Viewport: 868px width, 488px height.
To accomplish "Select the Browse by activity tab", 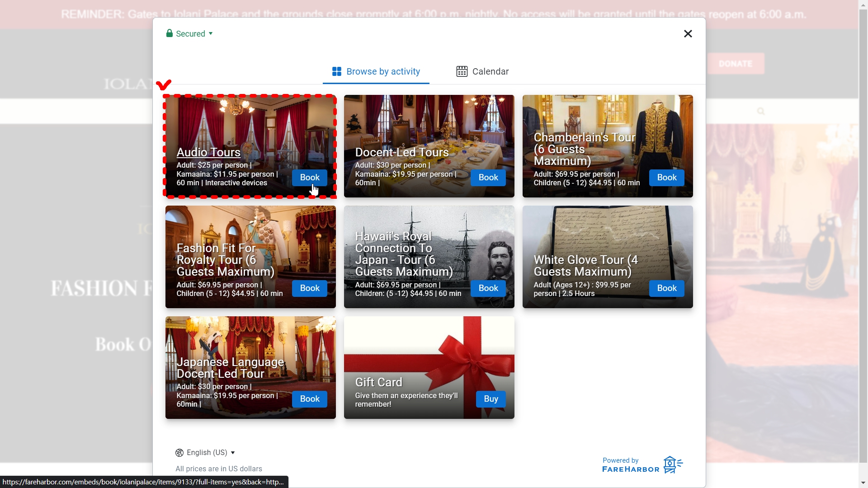I will click(x=376, y=71).
